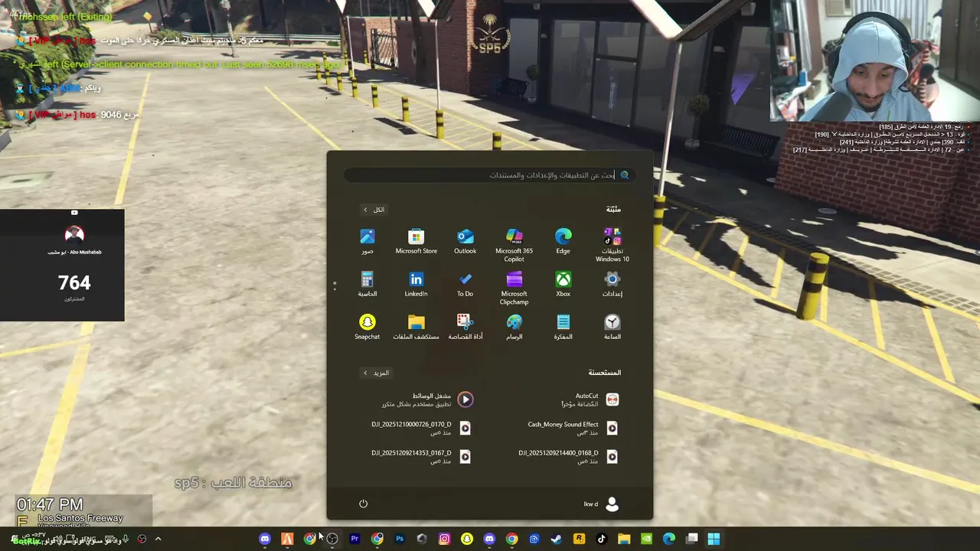Image resolution: width=980 pixels, height=551 pixels.
Task: Open the الحاسبة (Calculator) app
Action: click(367, 284)
